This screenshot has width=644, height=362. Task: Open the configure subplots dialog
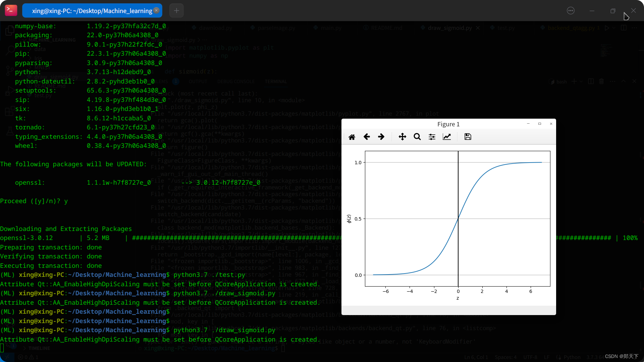(432, 137)
